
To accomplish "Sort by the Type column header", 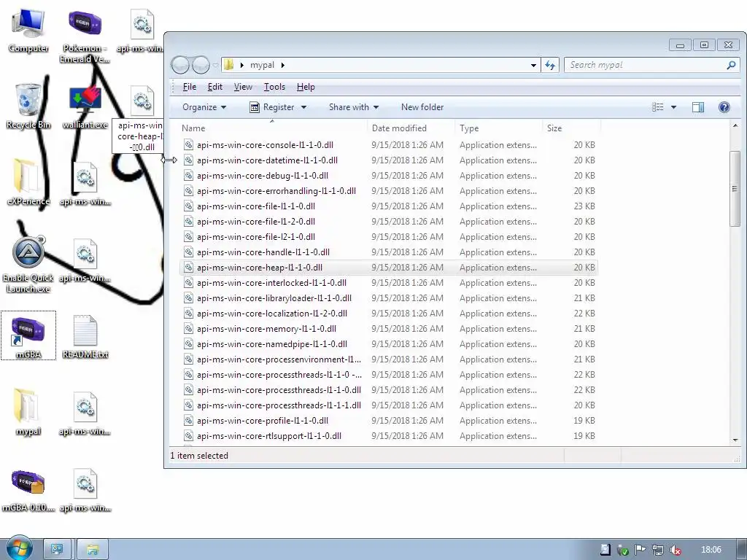I will [498, 128].
